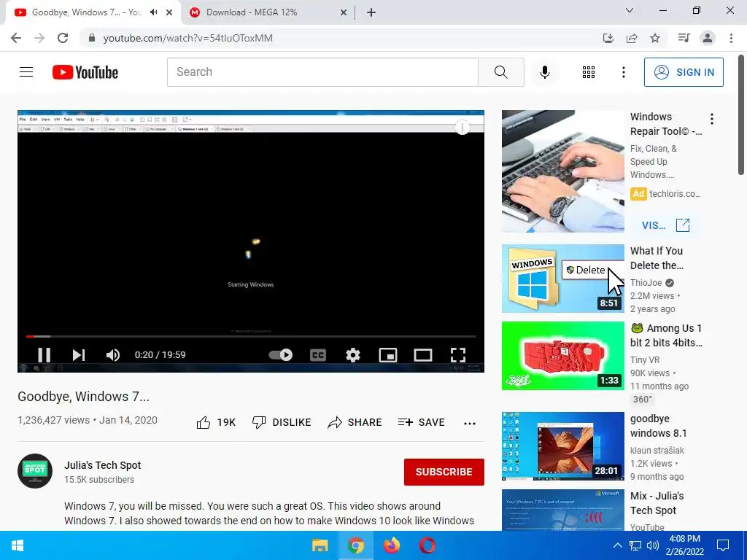
Task: Go back in browser history
Action: [x=16, y=38]
